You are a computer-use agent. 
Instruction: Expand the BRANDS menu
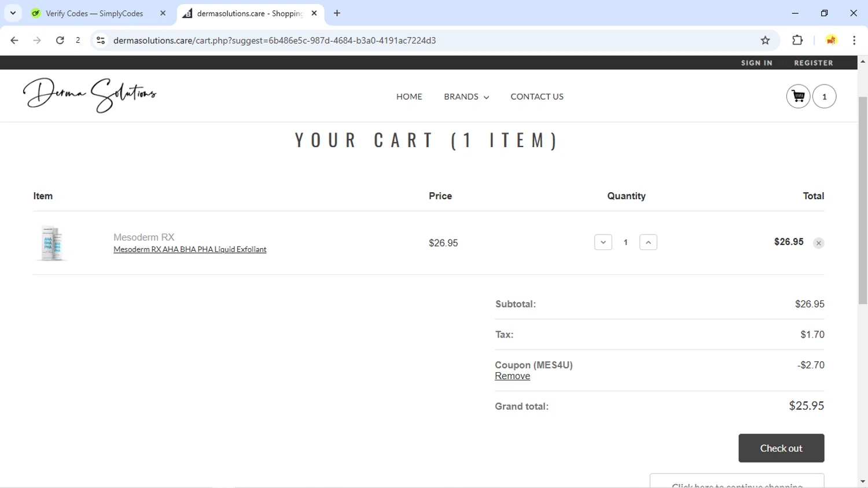(x=466, y=97)
